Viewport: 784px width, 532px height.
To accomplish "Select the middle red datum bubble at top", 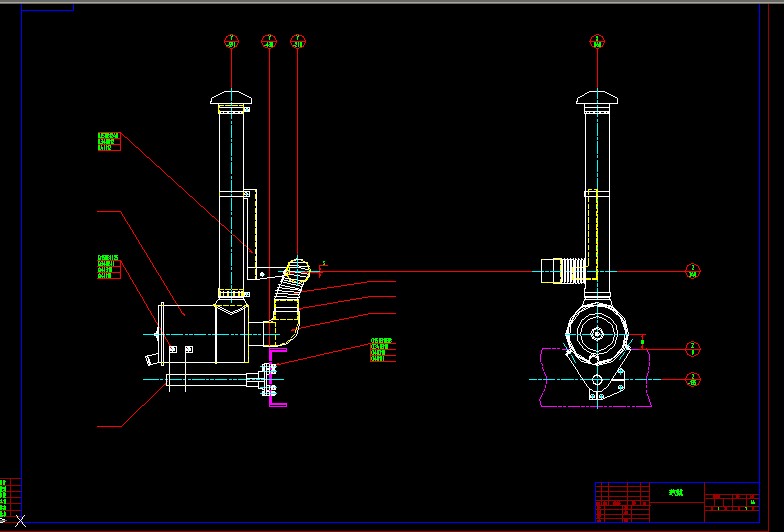I will 268,42.
